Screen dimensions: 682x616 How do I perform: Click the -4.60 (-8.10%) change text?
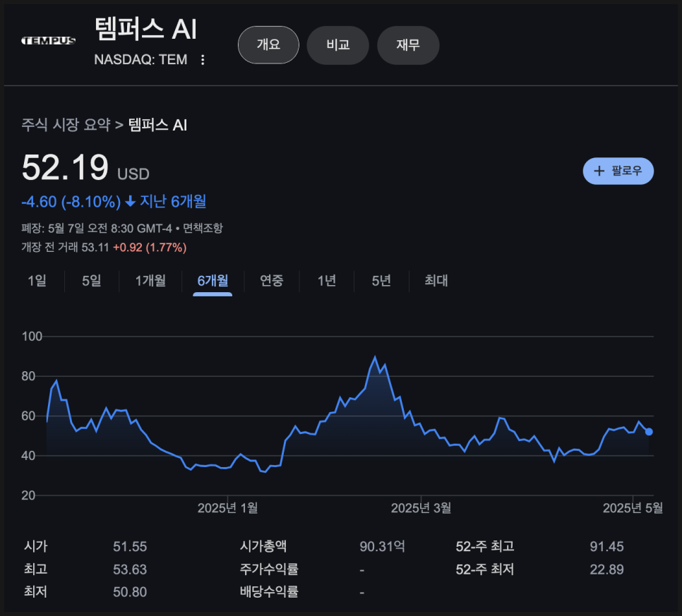coord(71,202)
